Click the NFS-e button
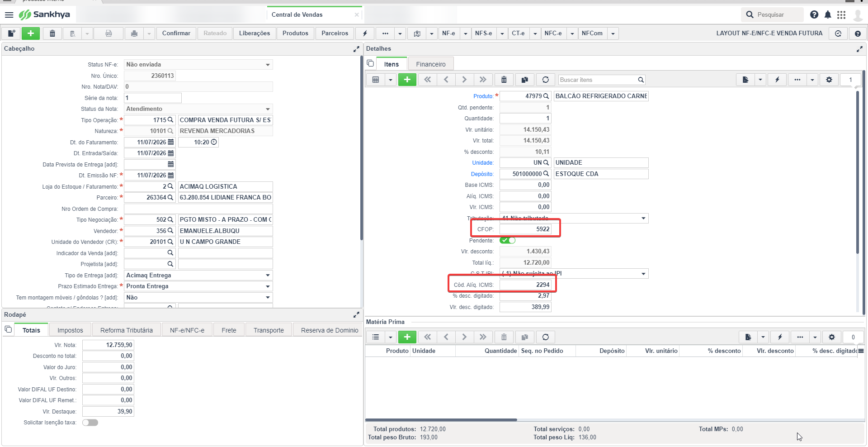The image size is (868, 447). [x=484, y=33]
